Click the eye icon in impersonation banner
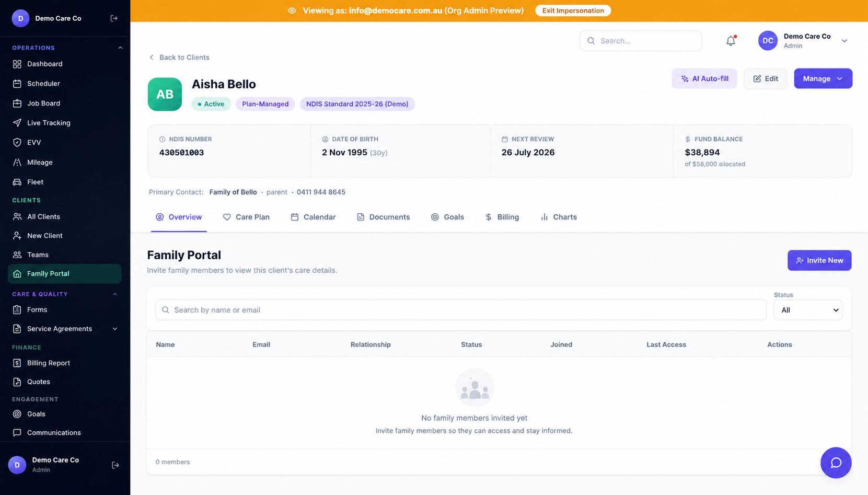 pos(292,10)
